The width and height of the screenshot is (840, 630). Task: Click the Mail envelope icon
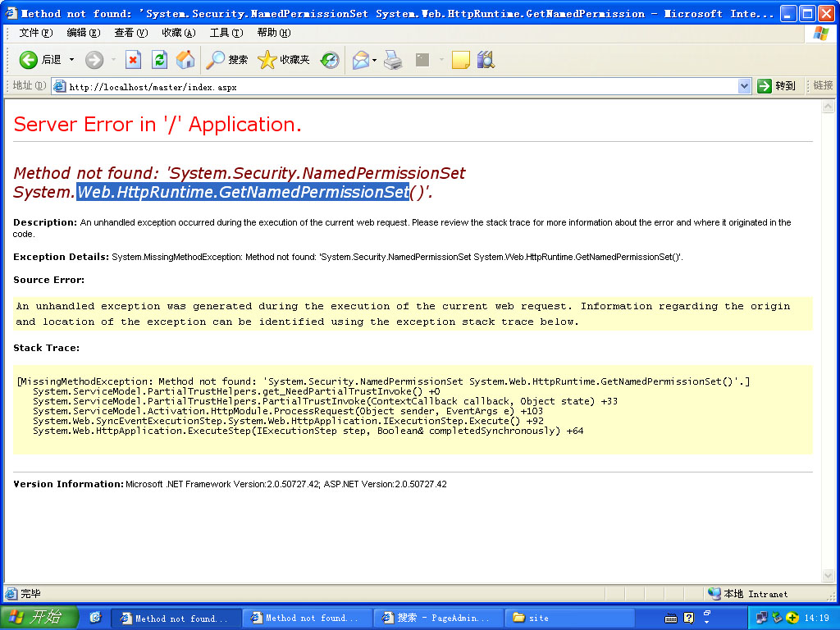coord(360,60)
